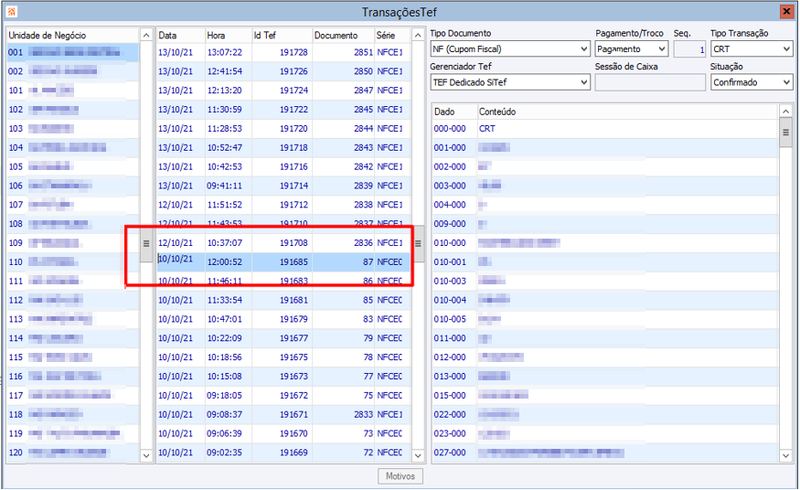
Task: Click scroll down arrow of Dado/Conteúdo list
Action: 786,455
